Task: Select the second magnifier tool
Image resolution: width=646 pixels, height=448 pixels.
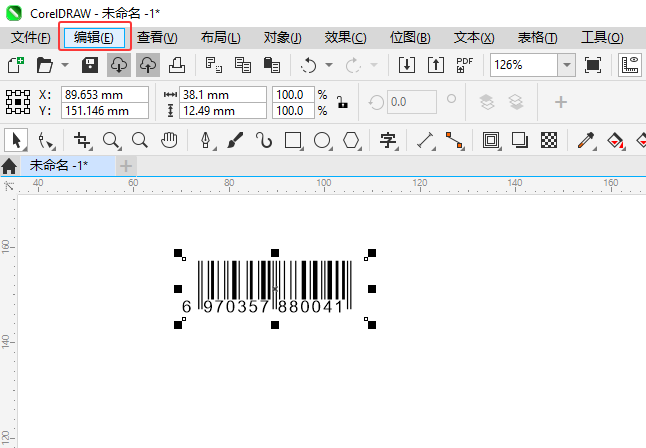Action: (140, 141)
